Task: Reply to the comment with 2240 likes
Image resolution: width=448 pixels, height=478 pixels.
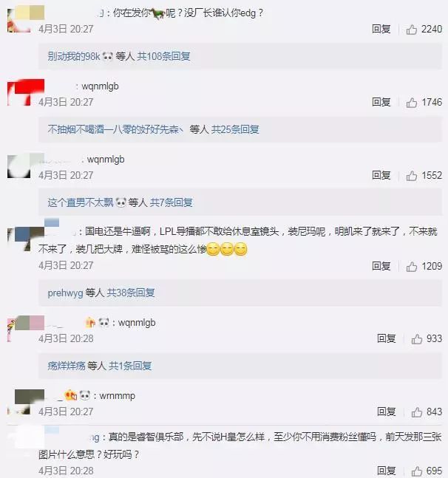Action: (x=381, y=30)
